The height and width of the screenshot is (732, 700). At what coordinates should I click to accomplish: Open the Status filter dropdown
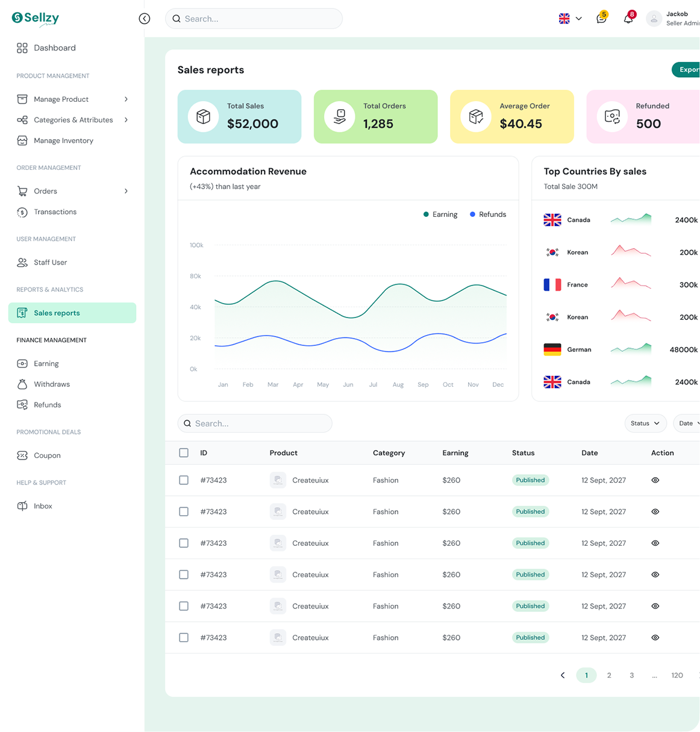(645, 424)
